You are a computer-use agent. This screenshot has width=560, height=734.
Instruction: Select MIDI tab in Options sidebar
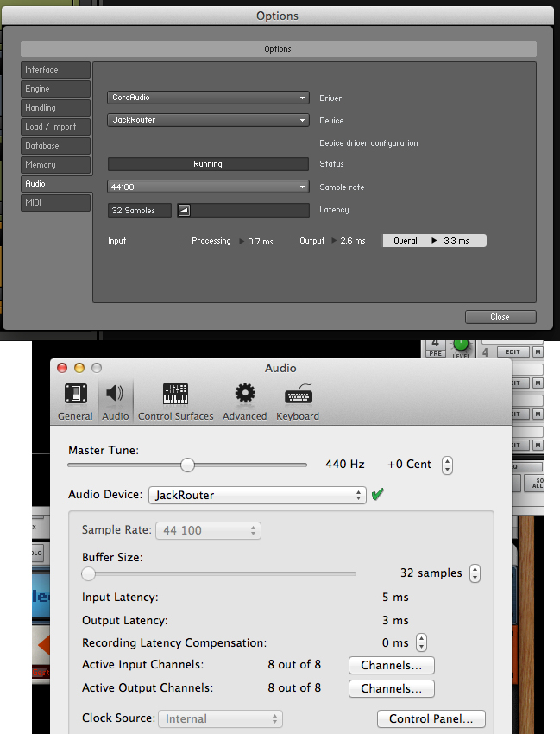coord(56,203)
